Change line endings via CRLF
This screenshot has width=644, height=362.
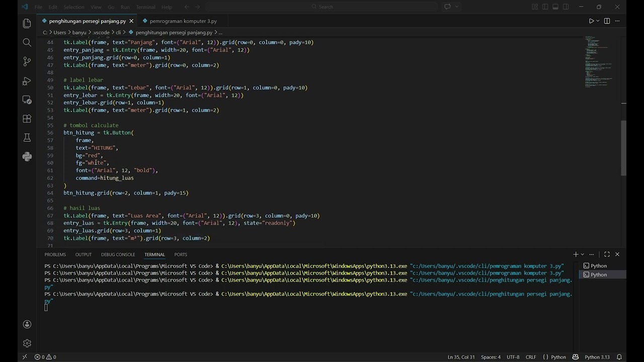(531, 357)
